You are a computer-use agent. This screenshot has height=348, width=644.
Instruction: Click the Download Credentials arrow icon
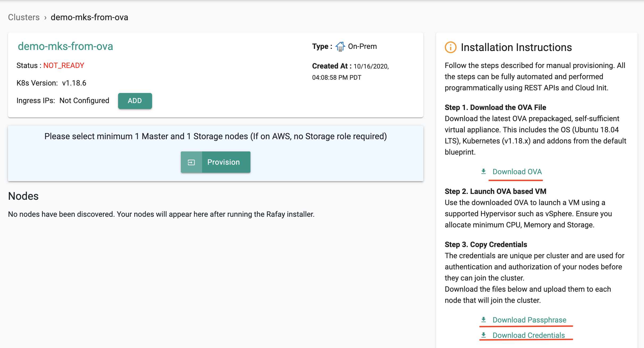click(484, 335)
